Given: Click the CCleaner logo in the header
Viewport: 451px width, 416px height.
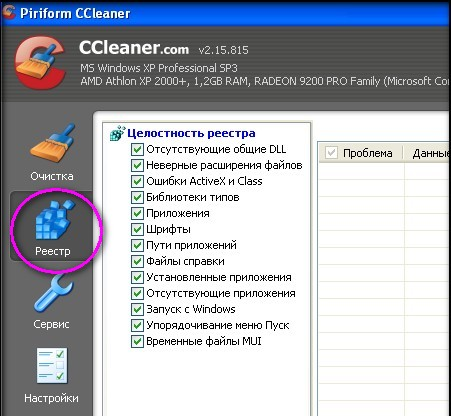Looking at the screenshot, I should [39, 63].
